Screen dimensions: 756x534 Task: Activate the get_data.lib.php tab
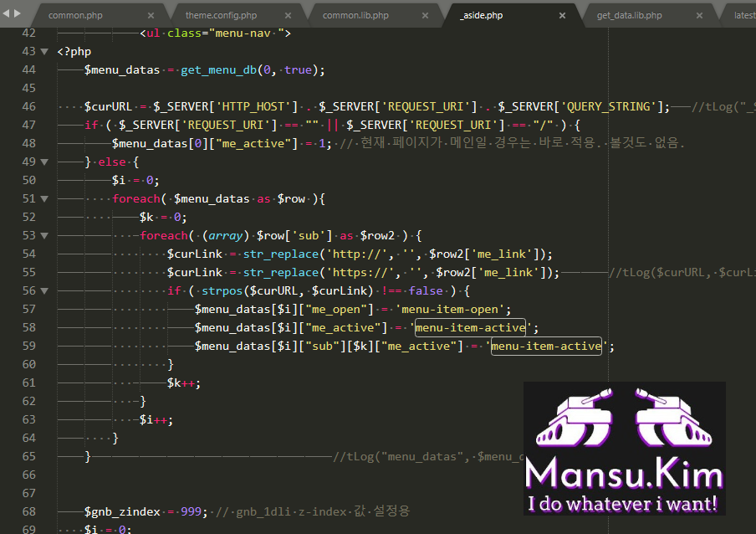[x=628, y=15]
